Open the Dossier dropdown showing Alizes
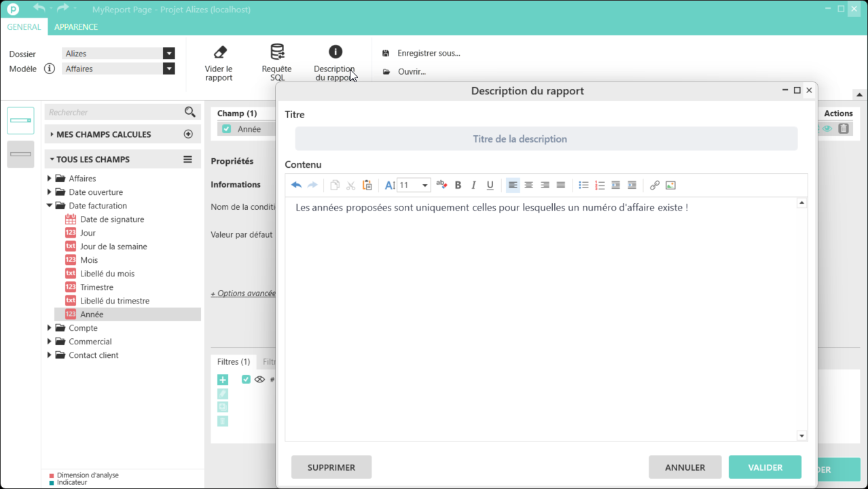The width and height of the screenshot is (868, 489). coord(168,54)
